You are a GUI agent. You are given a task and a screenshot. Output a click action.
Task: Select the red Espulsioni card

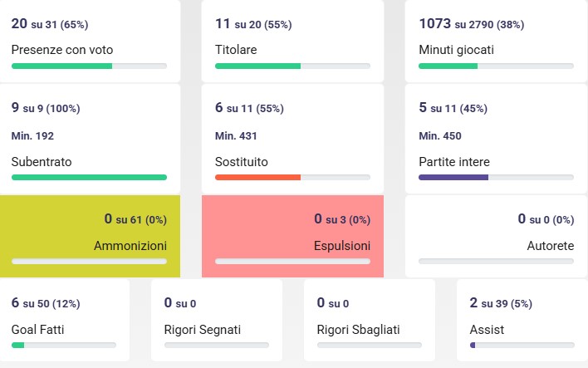coord(292,235)
